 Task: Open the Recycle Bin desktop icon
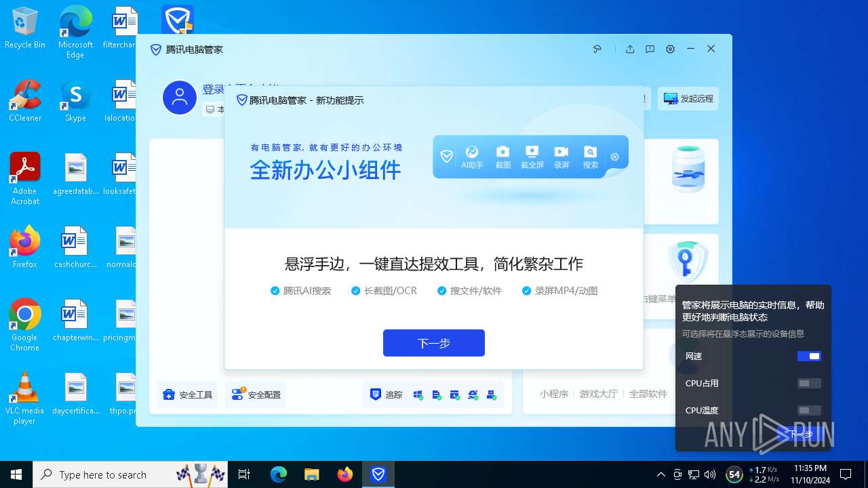click(x=25, y=28)
